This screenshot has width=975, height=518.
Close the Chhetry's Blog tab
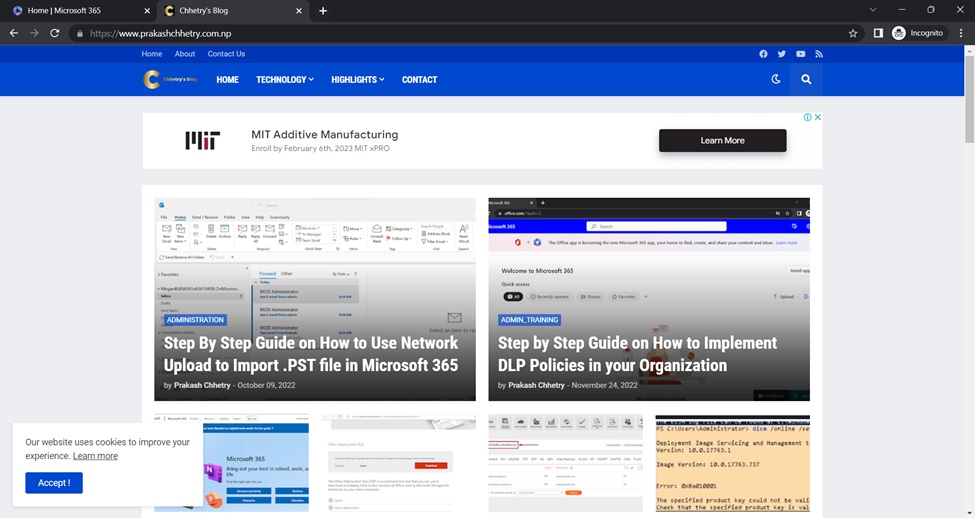(x=298, y=11)
